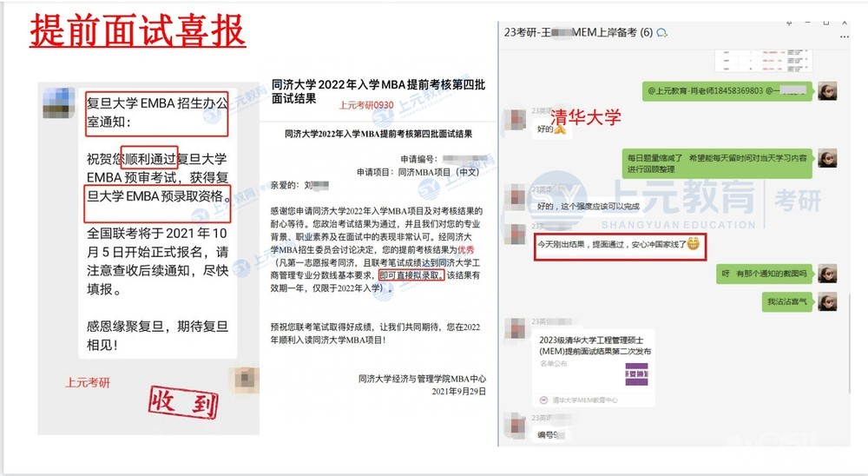Open avatar beside 每日题量缩减了 message

click(x=827, y=158)
